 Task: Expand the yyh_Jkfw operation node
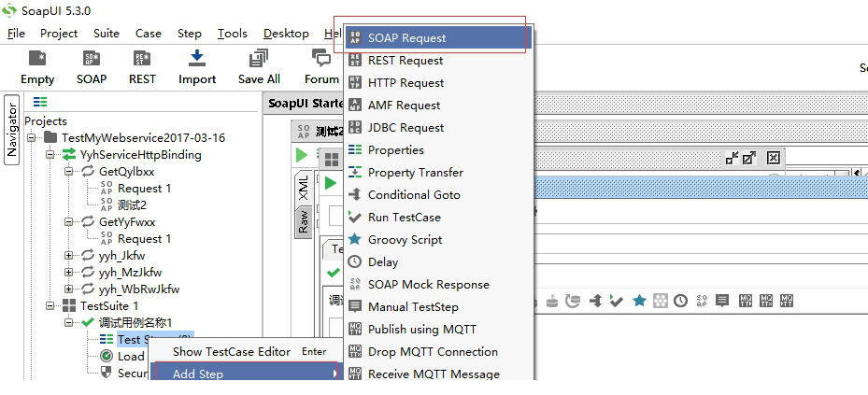coord(68,256)
